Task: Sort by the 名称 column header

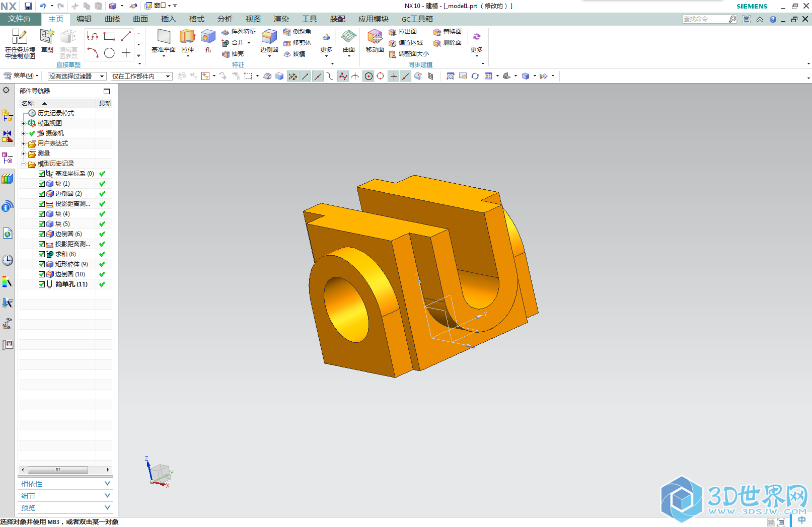Action: 57,103
